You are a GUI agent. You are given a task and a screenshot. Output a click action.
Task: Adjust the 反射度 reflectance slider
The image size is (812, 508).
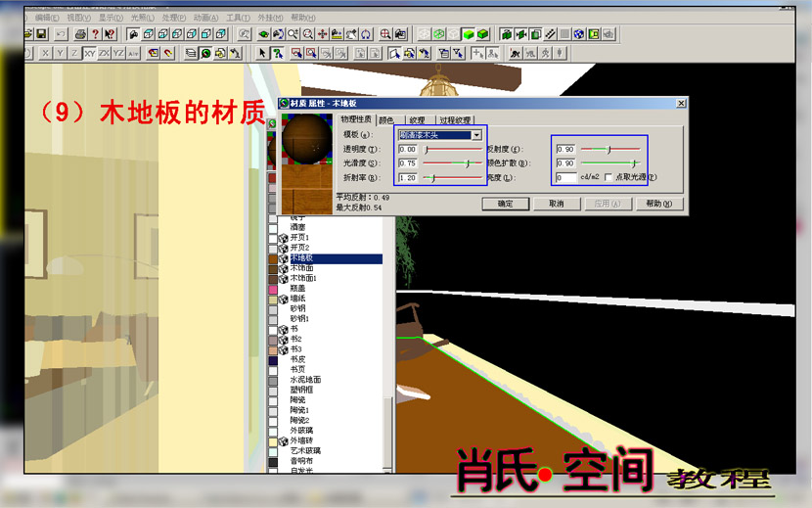[x=610, y=150]
